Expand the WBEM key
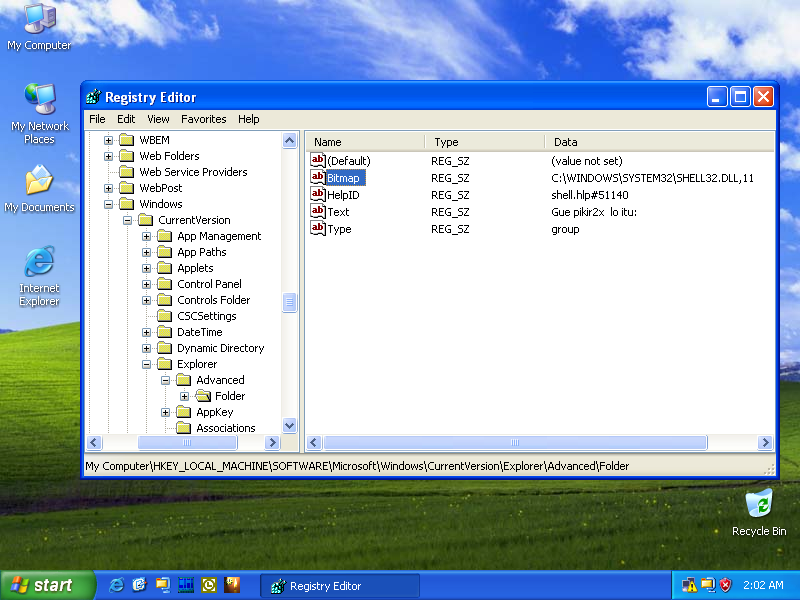The image size is (800, 600). point(108,140)
